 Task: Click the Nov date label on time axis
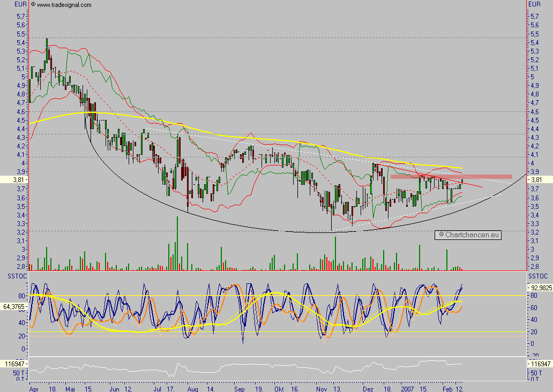click(322, 389)
